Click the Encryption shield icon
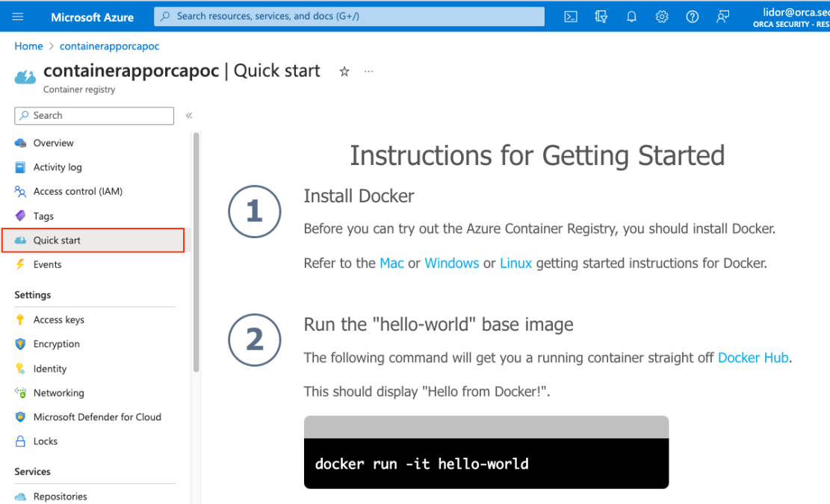Screen dimensions: 830x504 point(20,343)
